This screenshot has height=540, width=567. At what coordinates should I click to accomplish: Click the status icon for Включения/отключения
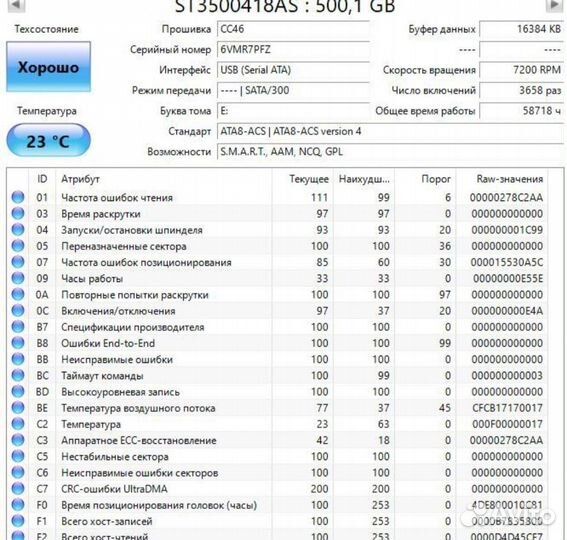(x=18, y=310)
